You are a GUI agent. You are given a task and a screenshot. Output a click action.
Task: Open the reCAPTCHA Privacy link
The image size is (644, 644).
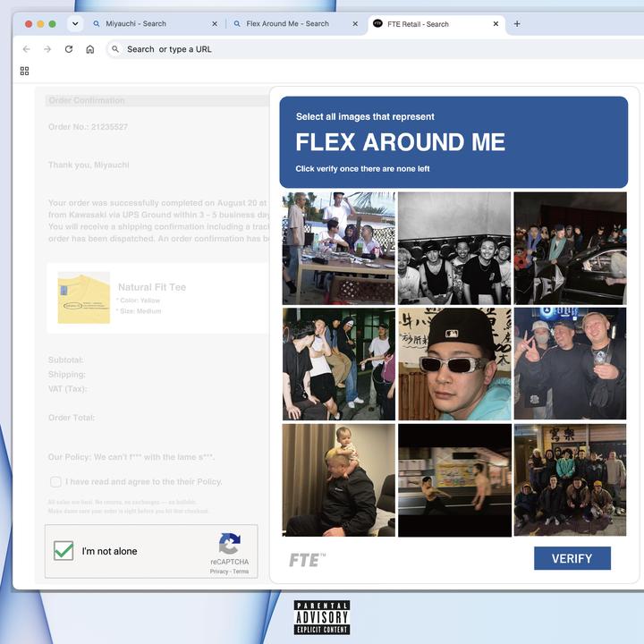(220, 572)
